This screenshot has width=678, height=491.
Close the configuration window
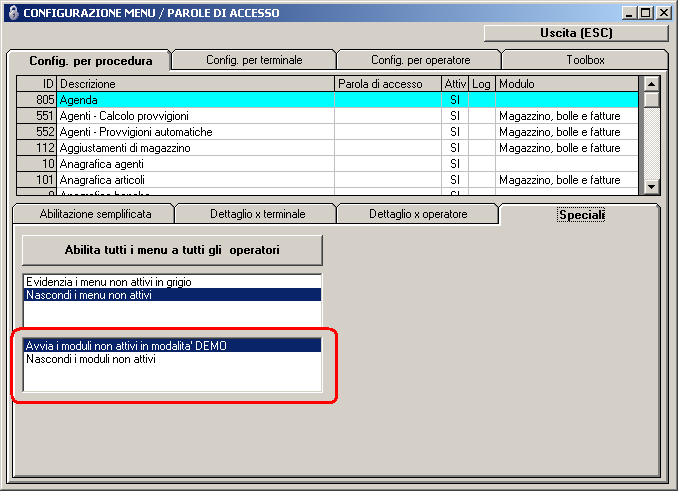tap(663, 13)
